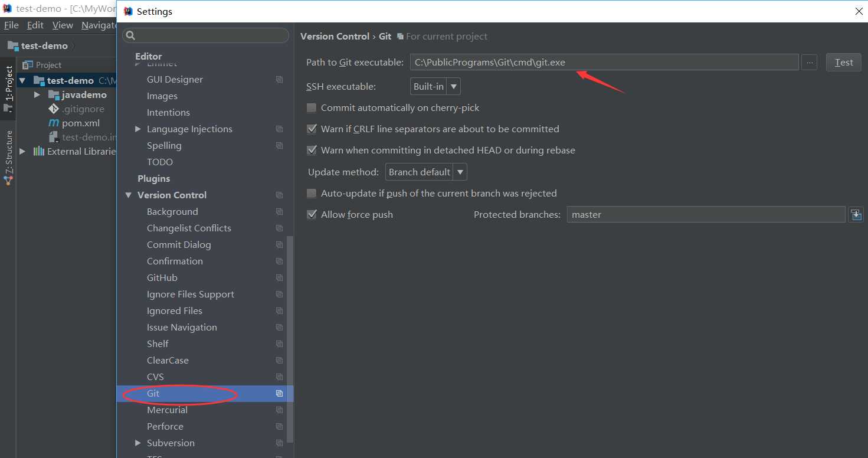Collapse the test-demo project root
The image size is (868, 458).
click(22, 81)
